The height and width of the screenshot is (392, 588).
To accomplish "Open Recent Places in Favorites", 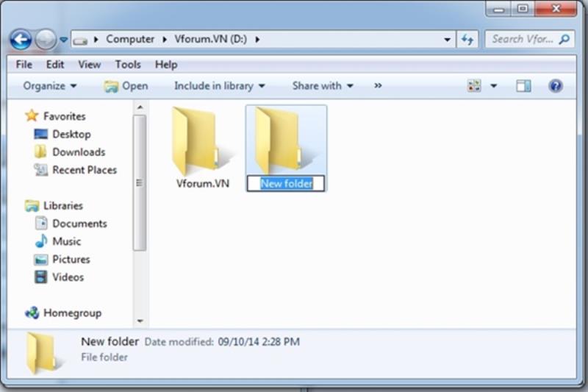I will (x=85, y=170).
